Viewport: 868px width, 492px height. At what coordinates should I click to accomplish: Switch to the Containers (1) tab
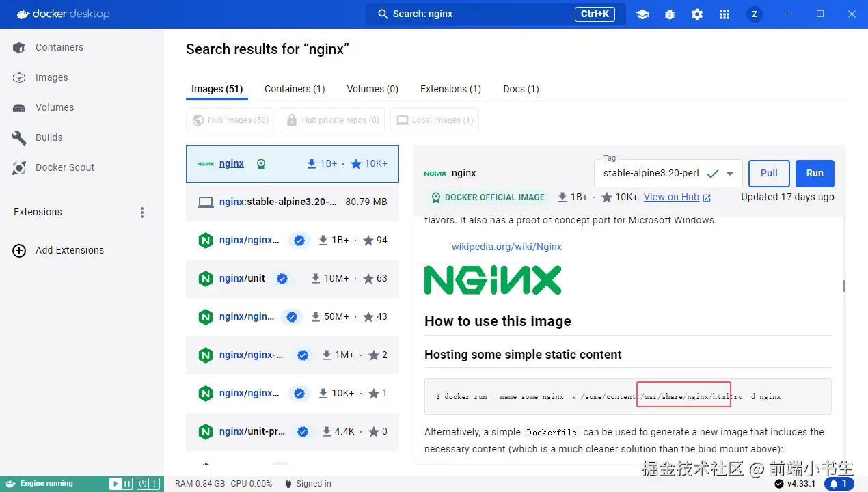(x=295, y=89)
